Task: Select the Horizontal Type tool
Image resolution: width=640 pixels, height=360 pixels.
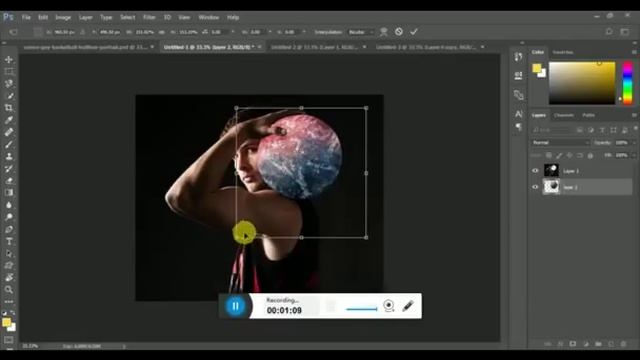Action: coord(9,242)
